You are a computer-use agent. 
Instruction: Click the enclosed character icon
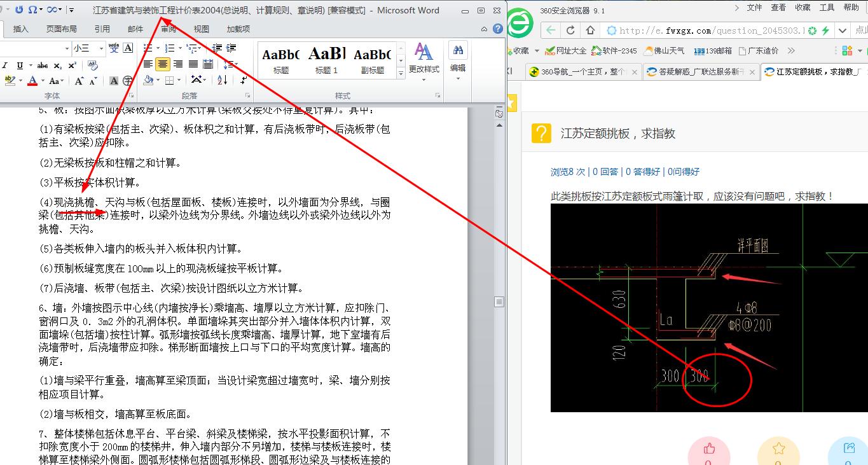[x=127, y=81]
